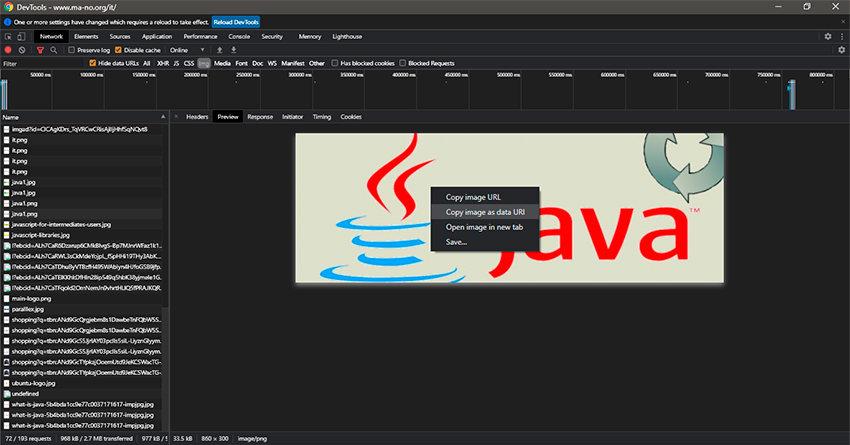Uncheck Hide data URLs checkbox
850x445 pixels.
(93, 63)
